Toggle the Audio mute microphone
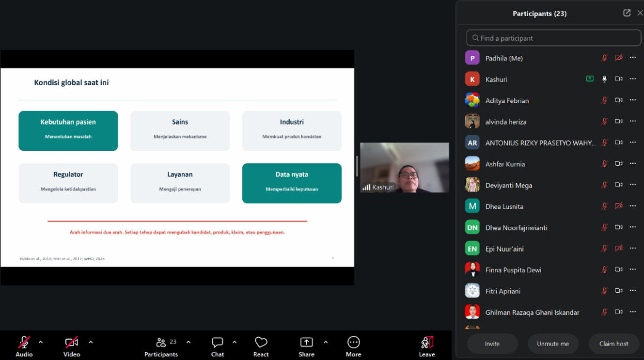 (24, 343)
